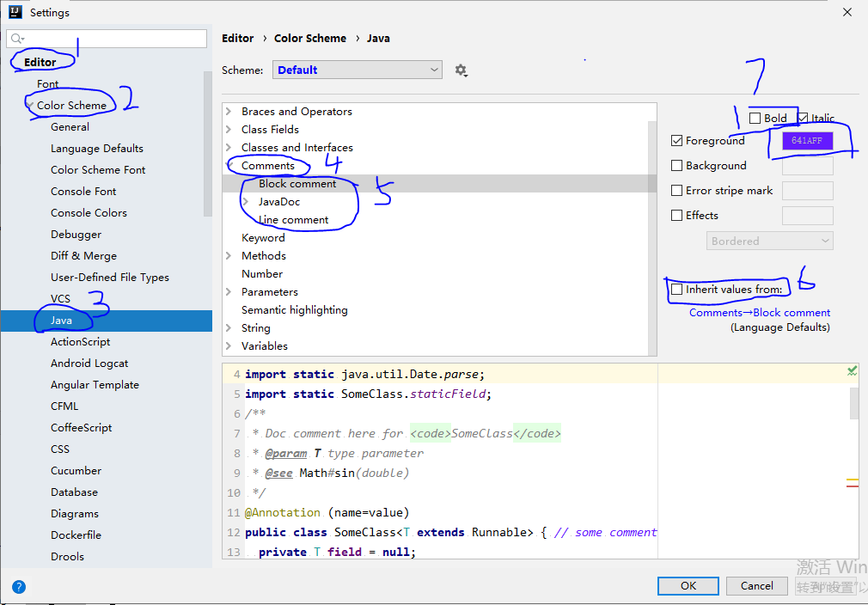Close the Settings dialog
This screenshot has width=868, height=605.
(847, 12)
